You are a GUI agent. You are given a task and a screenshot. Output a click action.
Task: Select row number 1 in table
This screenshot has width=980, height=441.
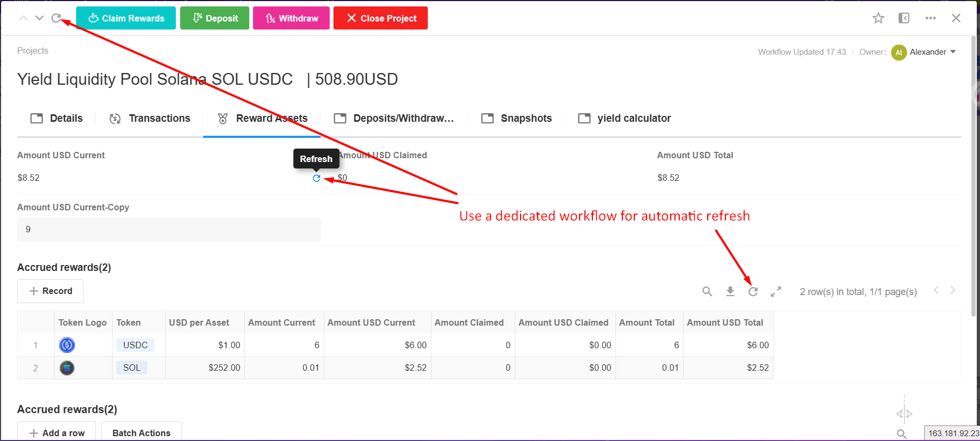(35, 345)
